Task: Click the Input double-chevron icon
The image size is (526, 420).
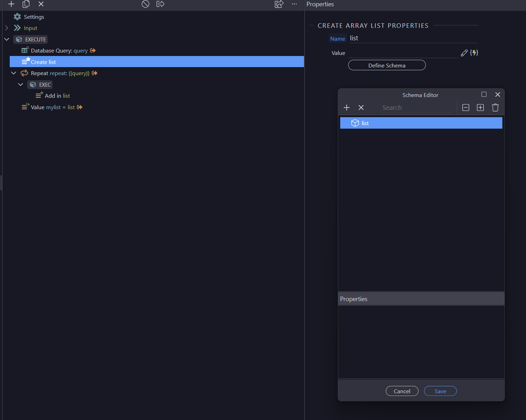Action: coord(17,28)
